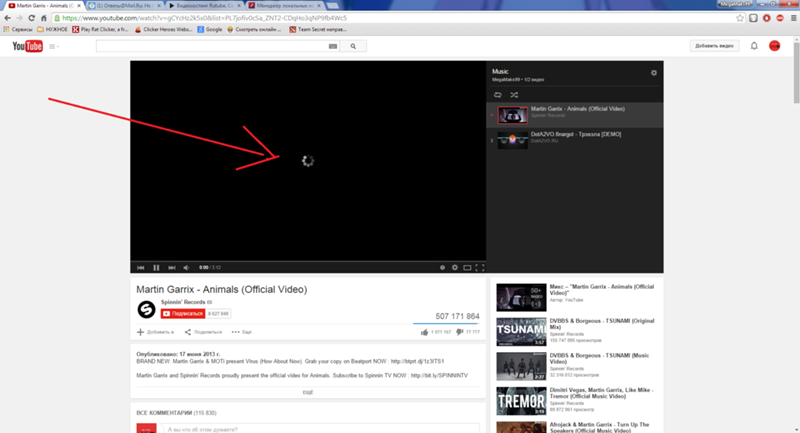
Task: Open Spinnin' Records channel logo
Action: pos(146,309)
